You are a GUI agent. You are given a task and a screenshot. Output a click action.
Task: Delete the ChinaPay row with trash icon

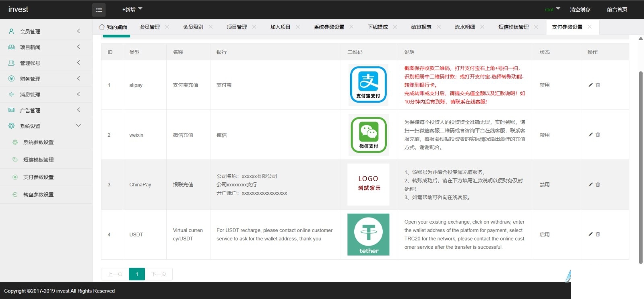click(598, 184)
